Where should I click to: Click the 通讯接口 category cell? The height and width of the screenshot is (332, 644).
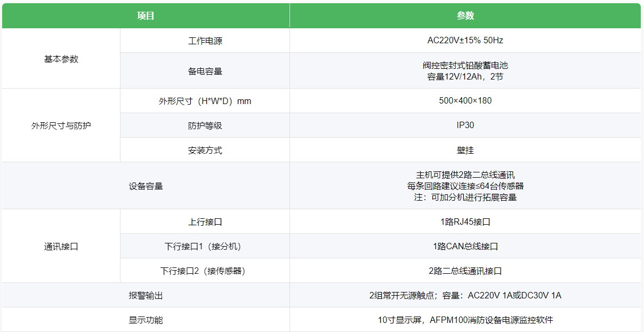click(x=61, y=247)
